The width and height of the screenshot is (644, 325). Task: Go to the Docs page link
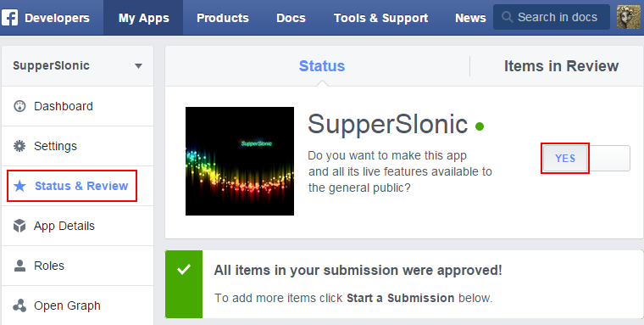click(x=291, y=18)
